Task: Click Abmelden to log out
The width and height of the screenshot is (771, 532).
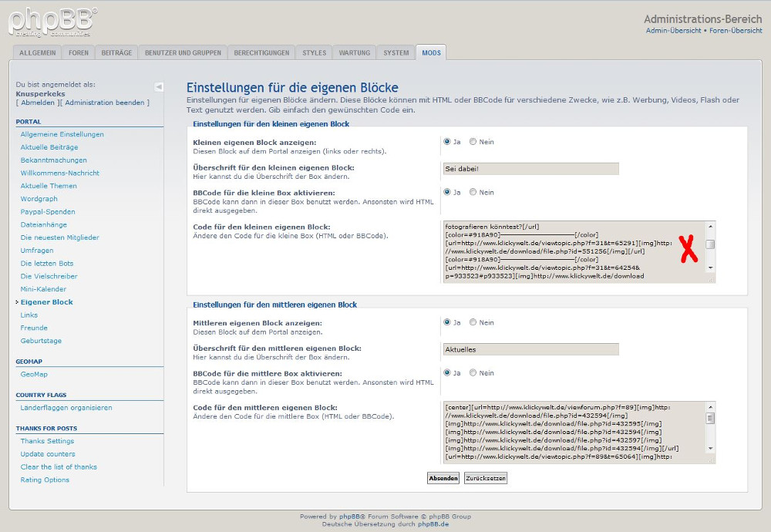Action: click(38, 103)
